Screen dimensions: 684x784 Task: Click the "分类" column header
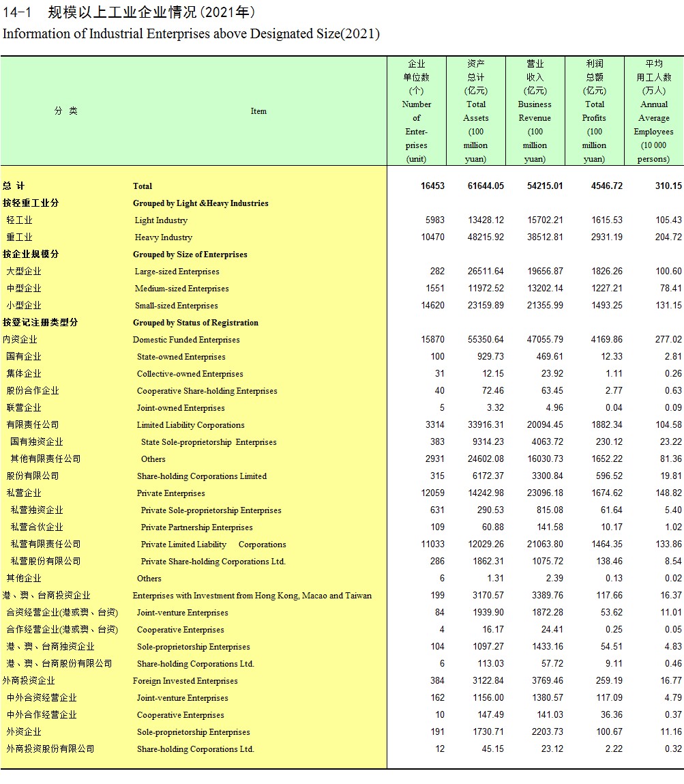[x=66, y=111]
